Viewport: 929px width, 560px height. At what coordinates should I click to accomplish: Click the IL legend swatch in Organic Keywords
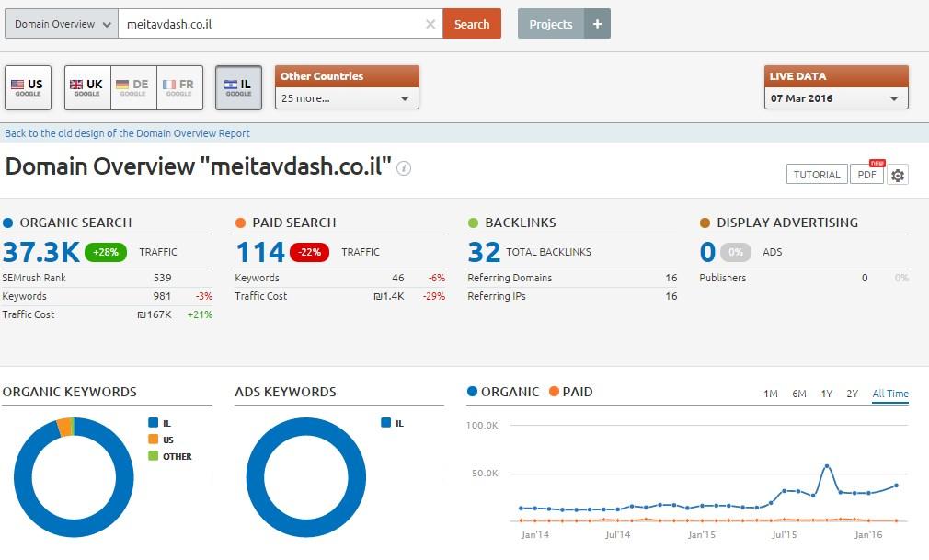click(154, 422)
